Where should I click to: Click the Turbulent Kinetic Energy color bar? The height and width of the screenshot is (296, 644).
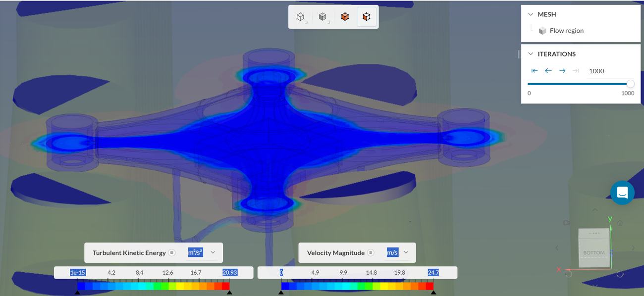[154, 286]
